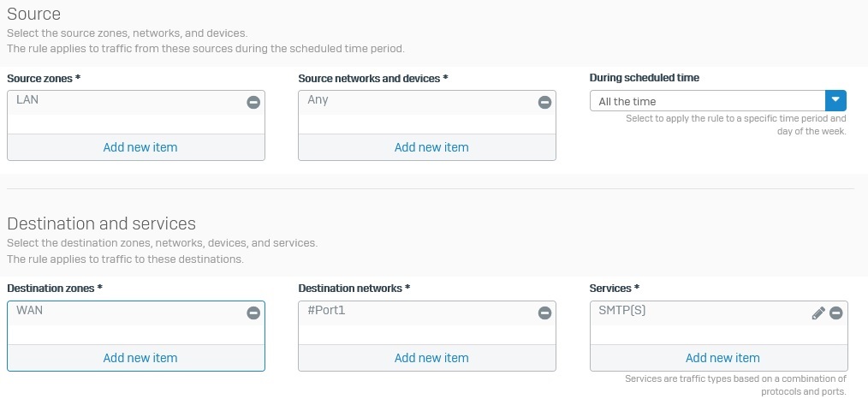Add new item to source networks and devices
Viewport: 868px width, 405px height.
tap(431, 147)
